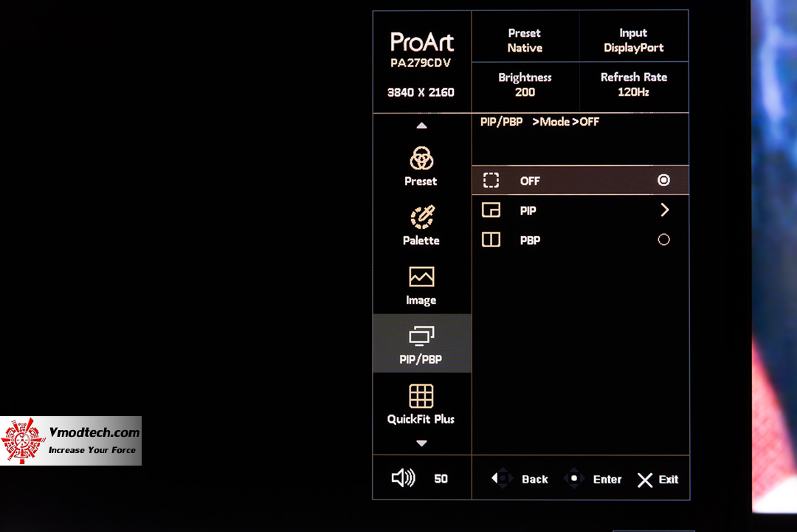Choose the PBP mode label
This screenshot has width=797, height=532.
(x=530, y=241)
